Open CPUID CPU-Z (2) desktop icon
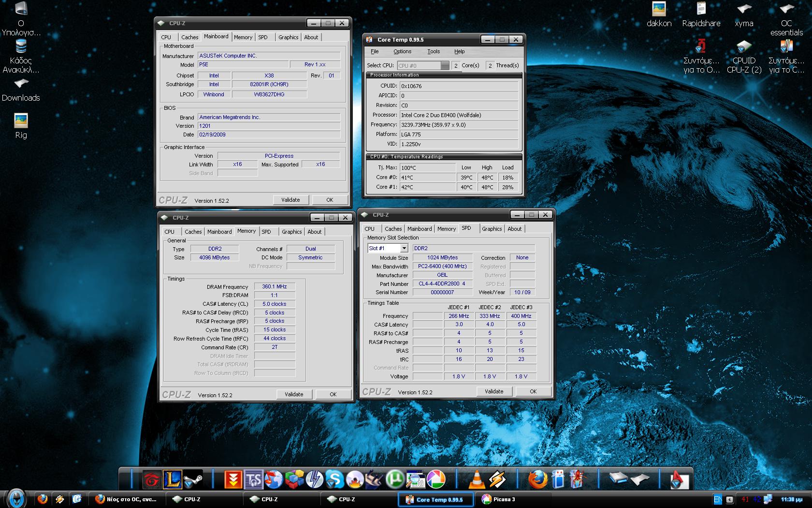The width and height of the screenshot is (812, 508). point(744,57)
